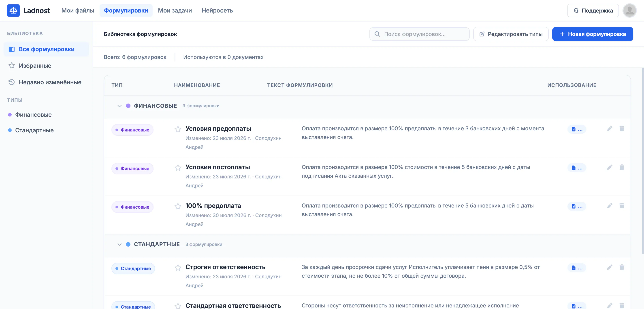Click the Редактировать типы button

pos(511,34)
